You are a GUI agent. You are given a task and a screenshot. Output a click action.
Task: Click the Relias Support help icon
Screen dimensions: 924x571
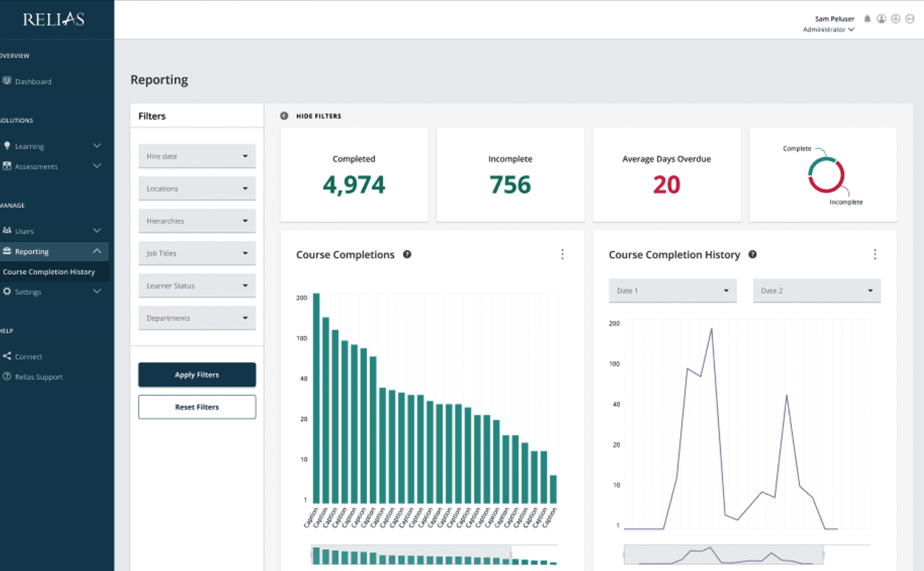tap(7, 376)
